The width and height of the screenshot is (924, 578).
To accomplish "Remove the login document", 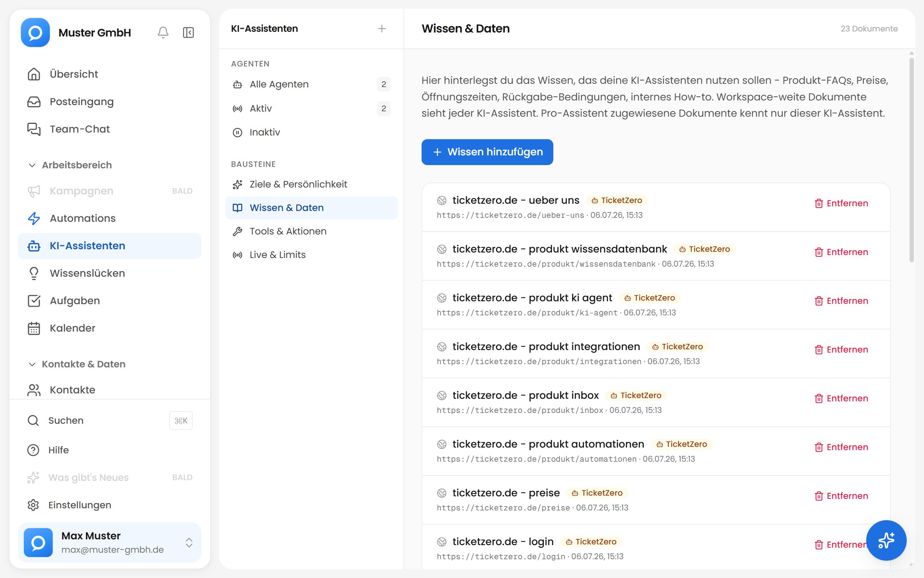I will coord(841,545).
